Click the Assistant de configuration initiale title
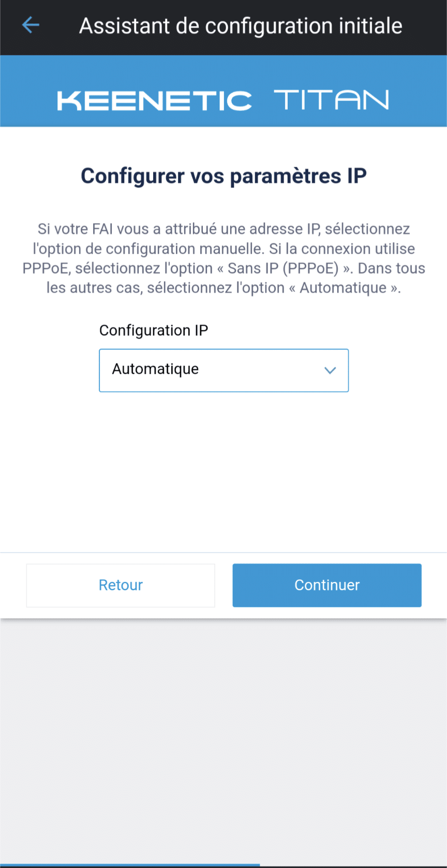Image resolution: width=447 pixels, height=868 pixels. coord(241,26)
